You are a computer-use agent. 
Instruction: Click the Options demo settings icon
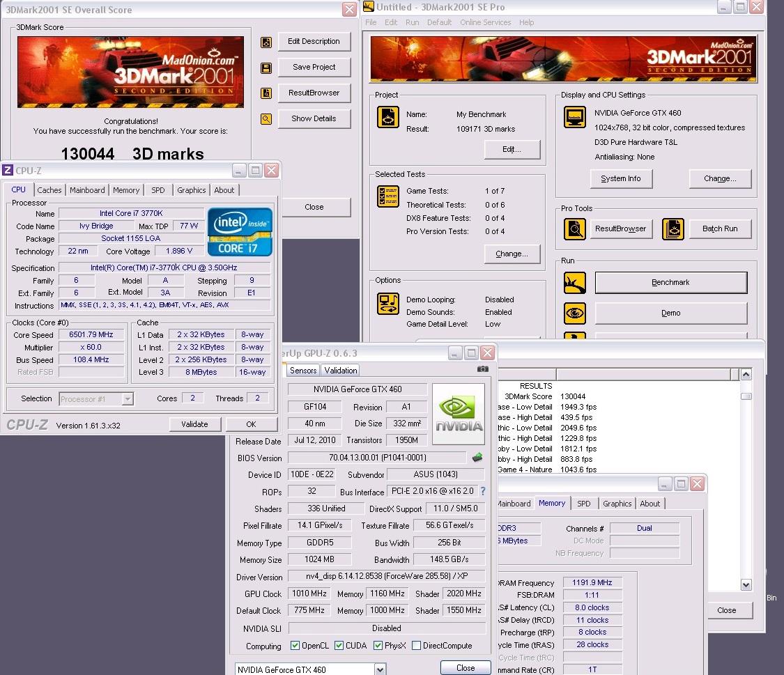click(388, 304)
